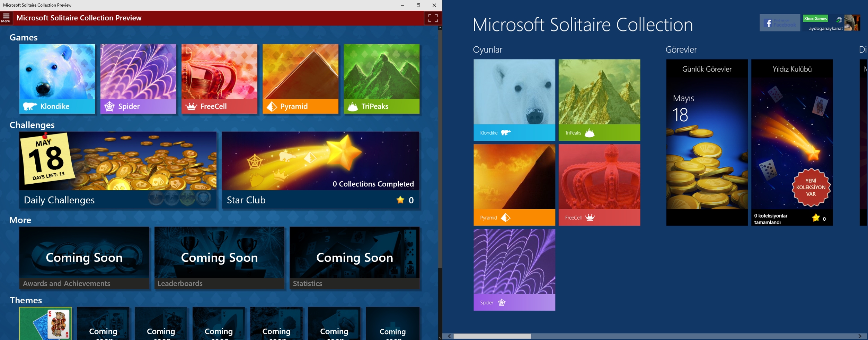Click star icon on Yıldız Kulübü tile
Screen dimensions: 868x340
click(816, 218)
